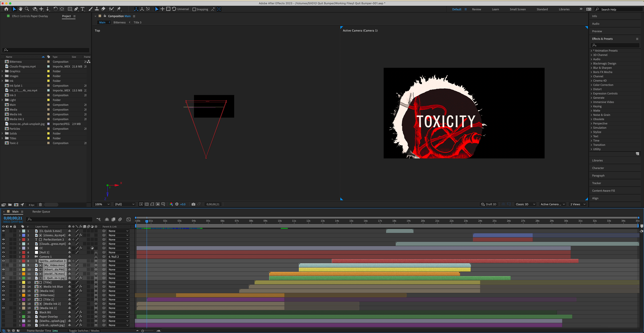Enable the Snapping checkbox
This screenshot has width=644, height=333.
tap(194, 9)
